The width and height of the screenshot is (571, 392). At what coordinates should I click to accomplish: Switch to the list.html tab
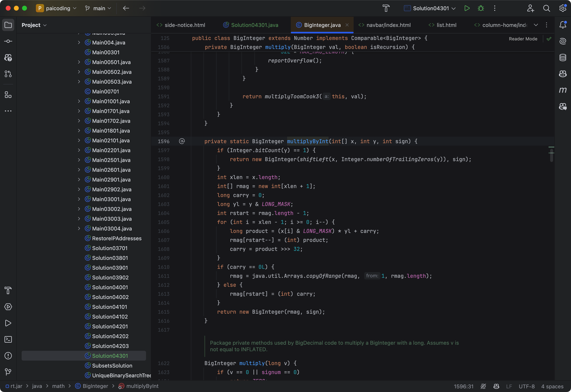pyautogui.click(x=443, y=25)
